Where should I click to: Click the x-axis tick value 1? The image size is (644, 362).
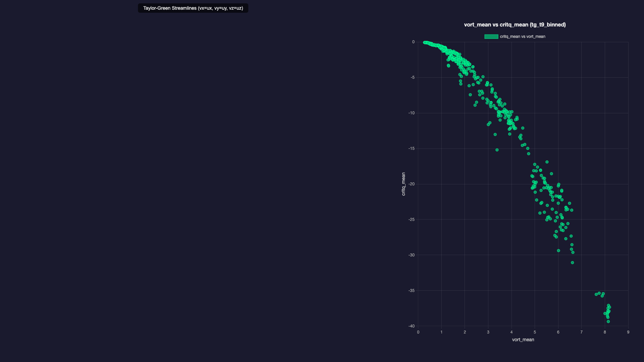coord(441,332)
